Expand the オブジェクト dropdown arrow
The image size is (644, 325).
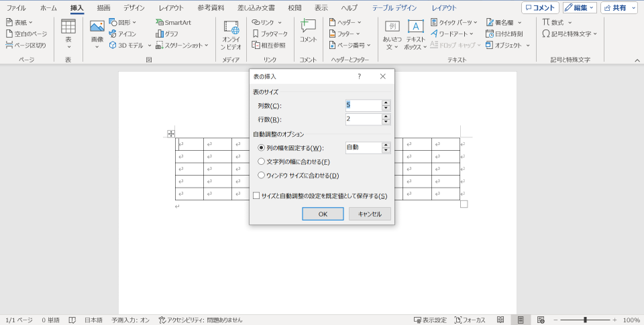coord(528,46)
